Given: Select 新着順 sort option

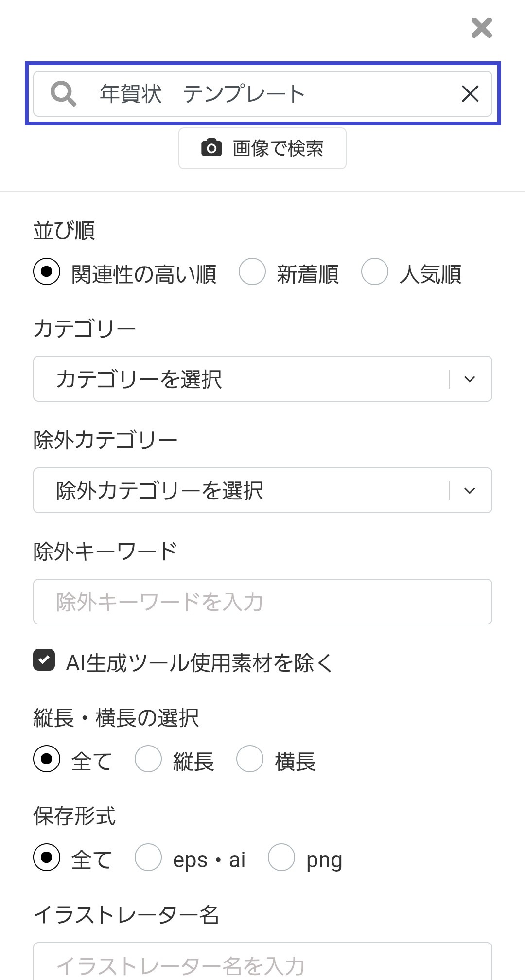Looking at the screenshot, I should [252, 271].
